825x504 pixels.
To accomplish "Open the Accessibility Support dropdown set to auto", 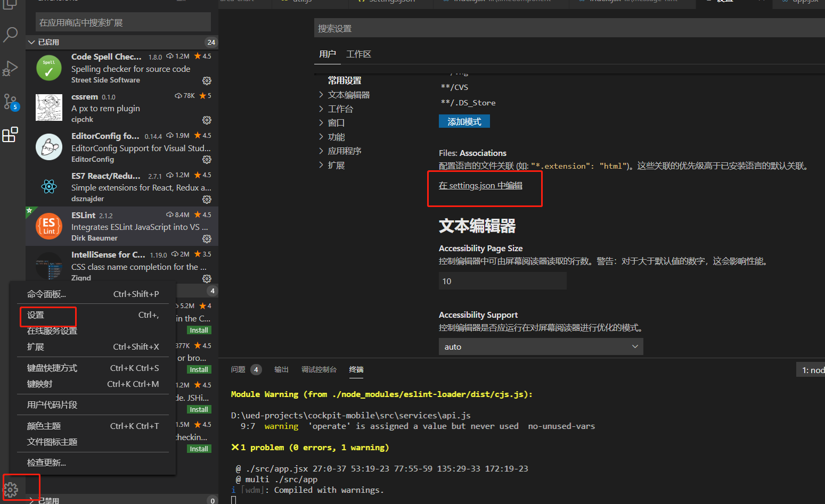I will tap(540, 346).
